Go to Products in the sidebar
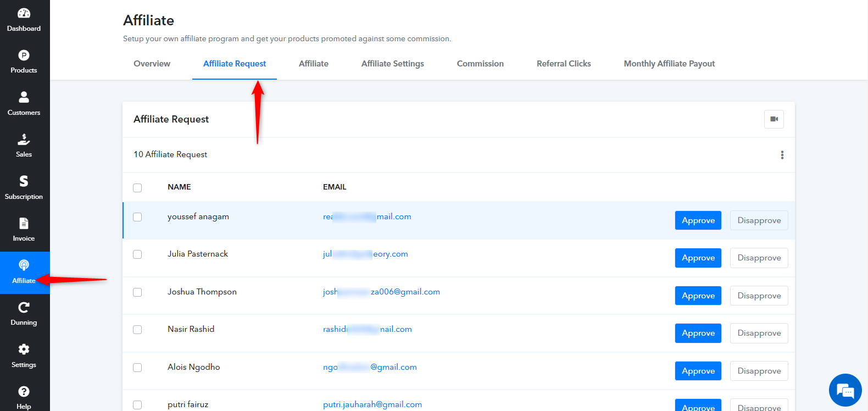This screenshot has width=868, height=411. 24,62
